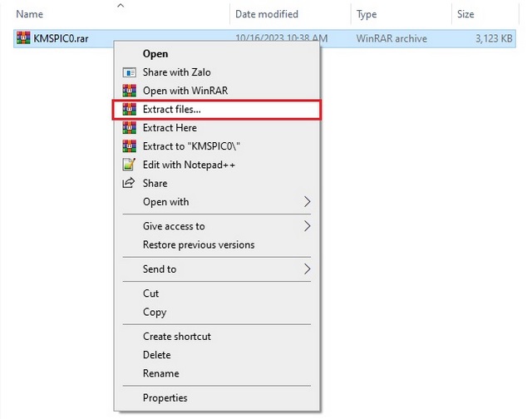Expand the Give access to submenu arrow

307,226
